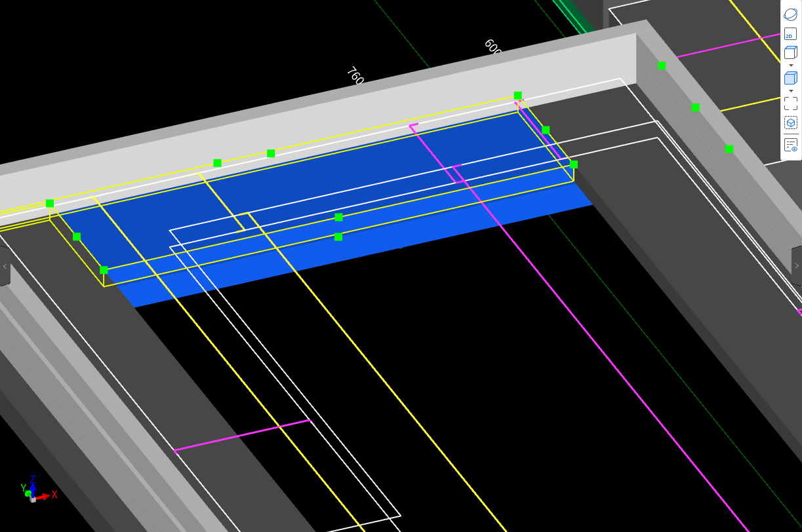Open the dropdown under the shaded cube

pos(790,90)
